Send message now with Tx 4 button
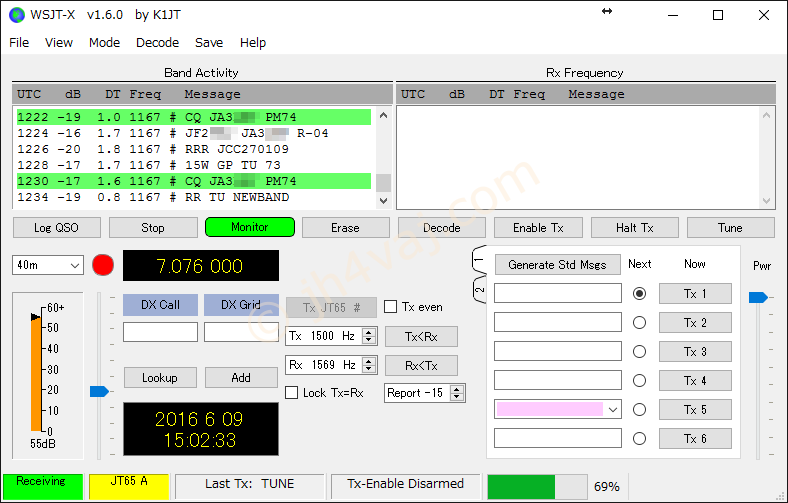Viewport: 788px width, 503px height. pos(695,381)
